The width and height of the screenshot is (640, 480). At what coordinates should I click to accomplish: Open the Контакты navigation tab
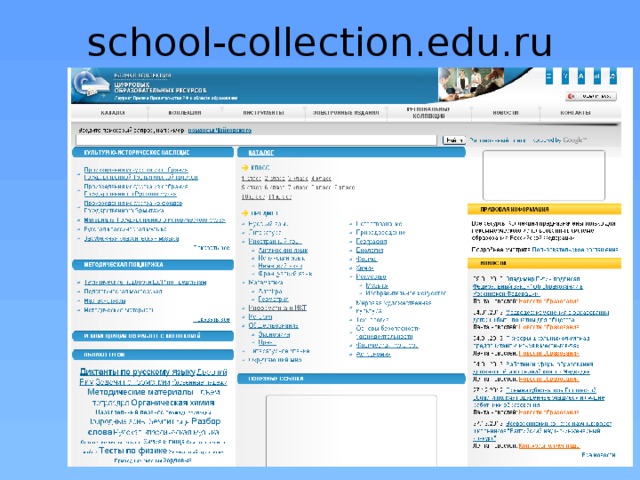click(x=576, y=113)
